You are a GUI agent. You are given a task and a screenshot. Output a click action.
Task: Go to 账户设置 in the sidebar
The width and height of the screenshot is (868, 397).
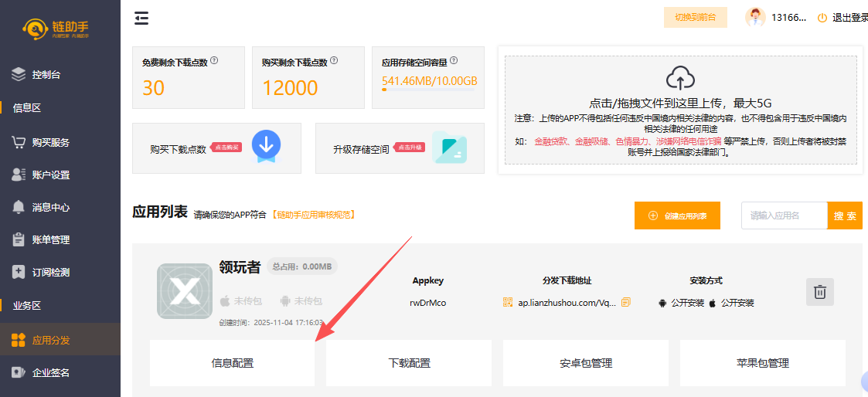(50, 175)
